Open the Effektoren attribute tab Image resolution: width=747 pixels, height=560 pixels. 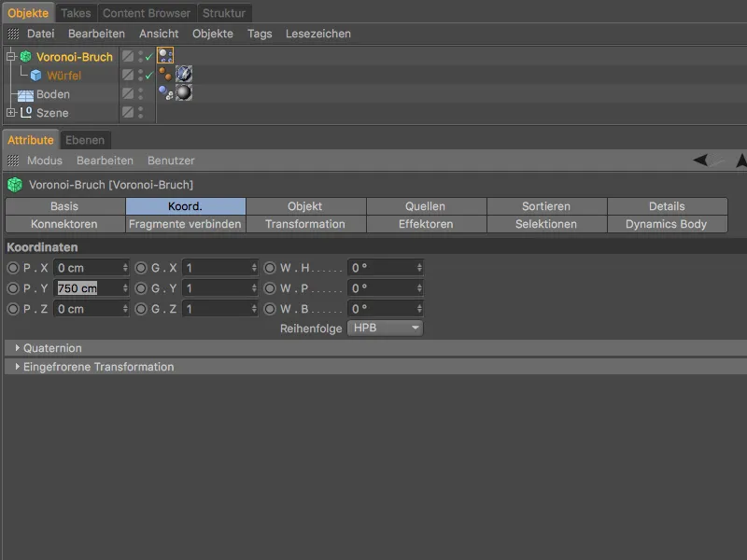tap(426, 224)
